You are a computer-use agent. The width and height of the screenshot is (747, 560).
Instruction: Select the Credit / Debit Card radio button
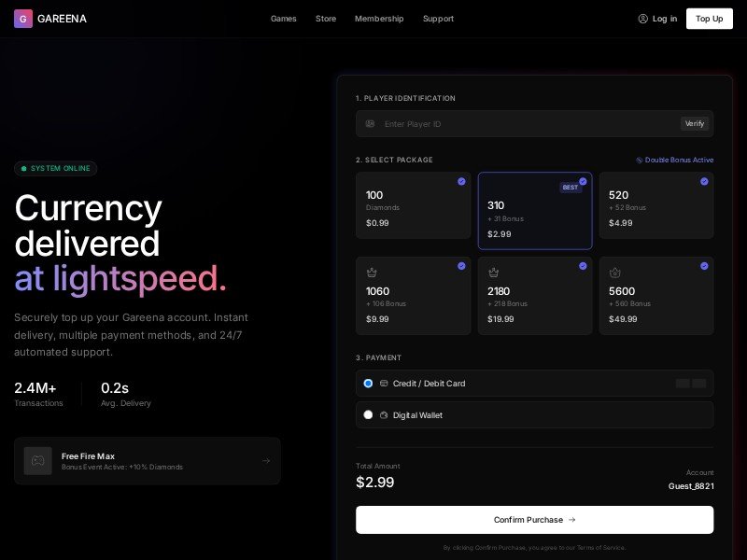point(368,384)
